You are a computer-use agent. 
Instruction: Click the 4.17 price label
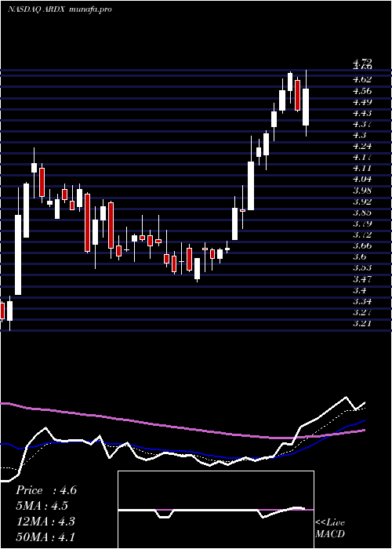[x=362, y=157]
